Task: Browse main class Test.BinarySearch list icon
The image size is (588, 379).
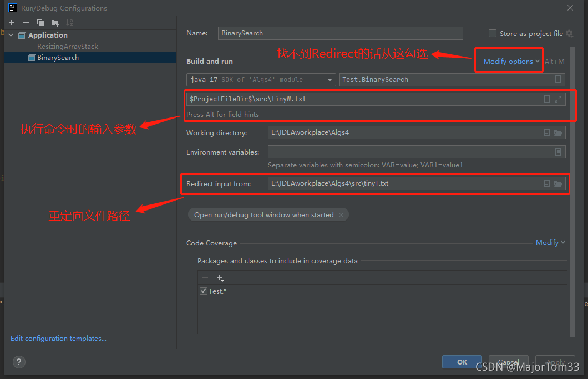Action: pyautogui.click(x=558, y=79)
